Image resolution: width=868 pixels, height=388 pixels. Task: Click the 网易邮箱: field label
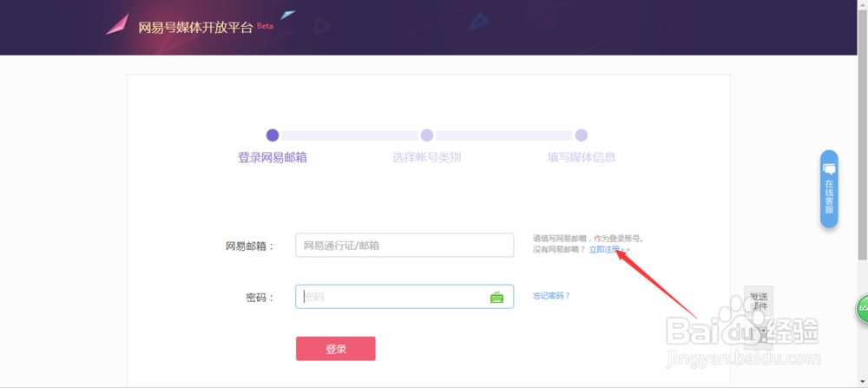(x=250, y=247)
